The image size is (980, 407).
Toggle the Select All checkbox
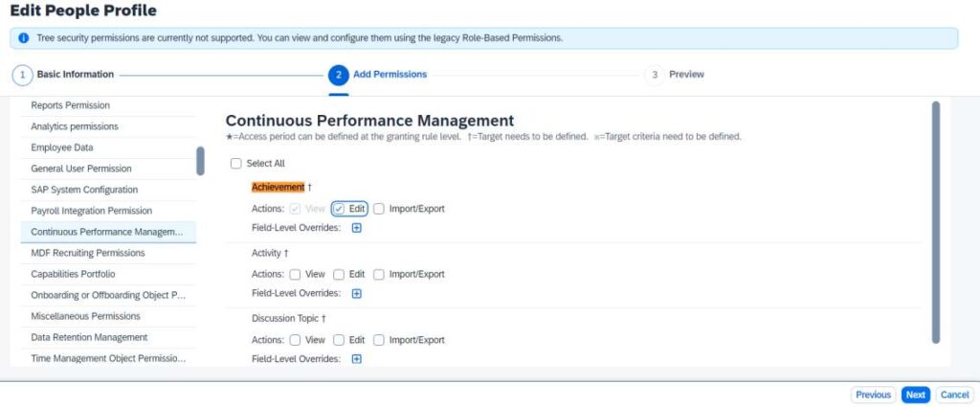coord(235,164)
